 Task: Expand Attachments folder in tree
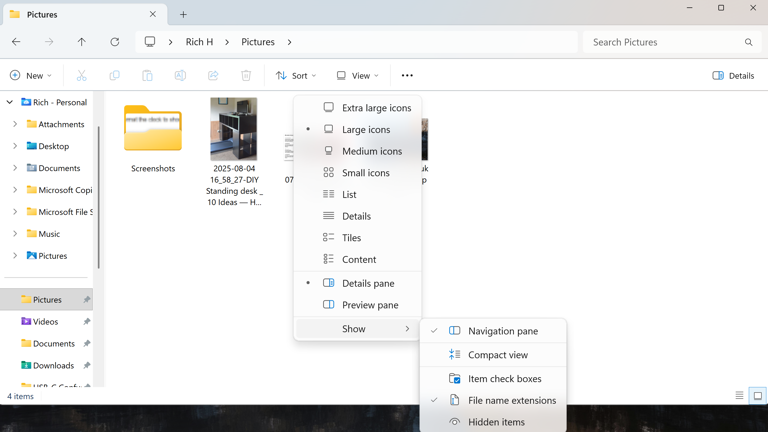click(x=15, y=124)
